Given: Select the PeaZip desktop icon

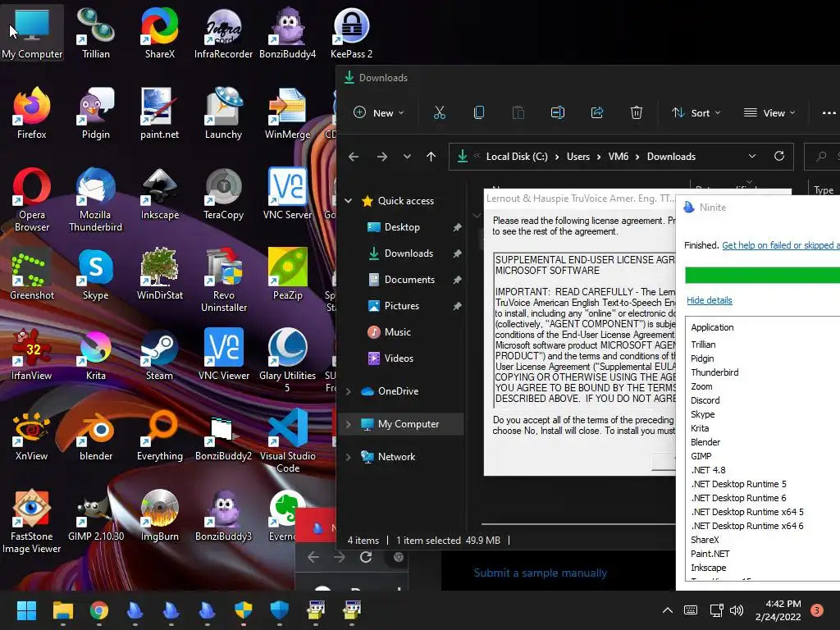Looking at the screenshot, I should (288, 274).
